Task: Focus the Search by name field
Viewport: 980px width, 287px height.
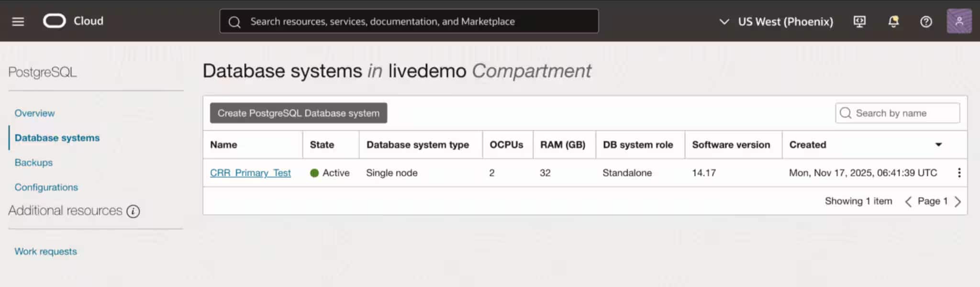Action: [897, 113]
